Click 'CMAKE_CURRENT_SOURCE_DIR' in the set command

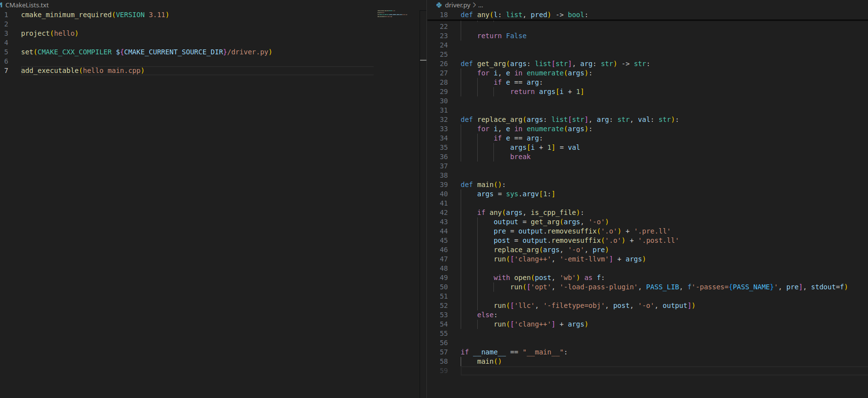click(x=174, y=52)
